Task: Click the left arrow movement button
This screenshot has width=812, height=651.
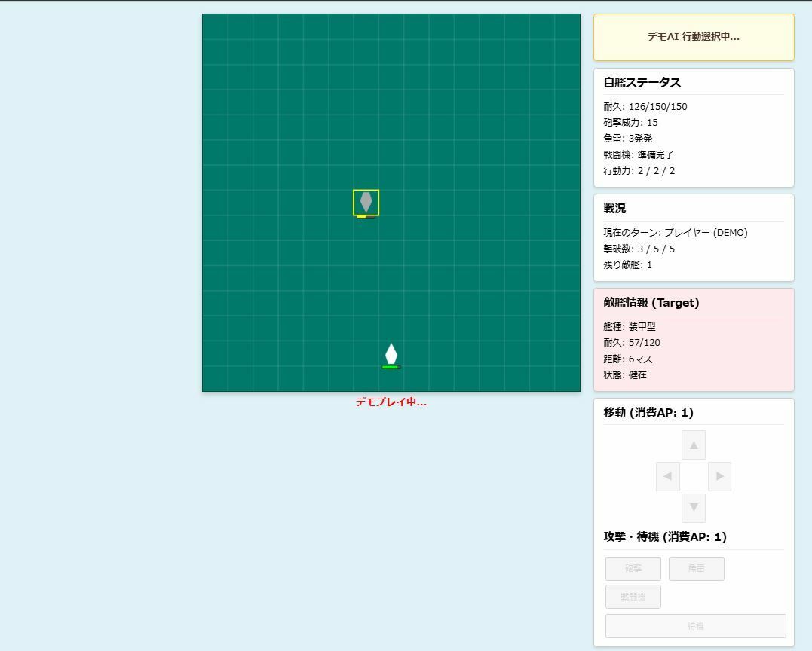Action: pos(667,476)
